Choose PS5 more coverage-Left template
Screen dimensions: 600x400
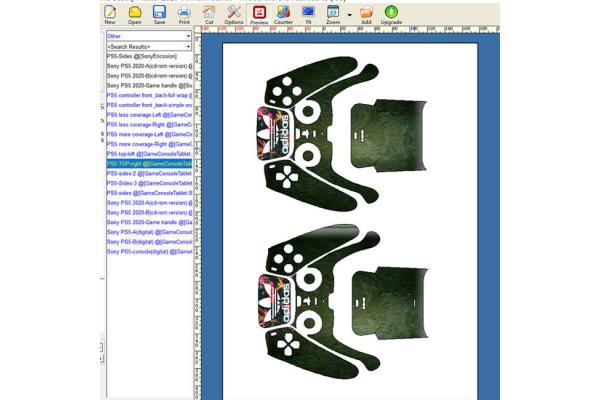coord(149,134)
